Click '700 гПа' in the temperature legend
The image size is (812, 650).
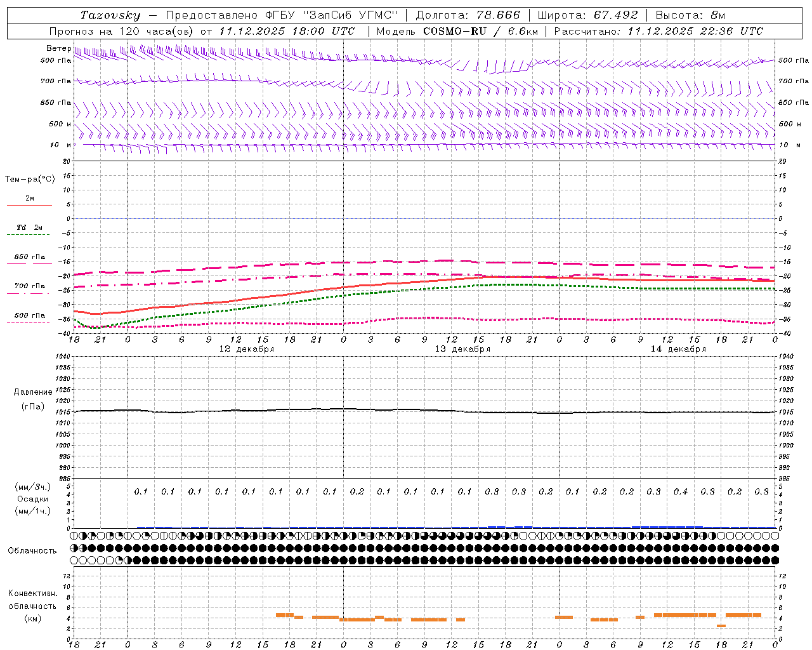pyautogui.click(x=30, y=286)
